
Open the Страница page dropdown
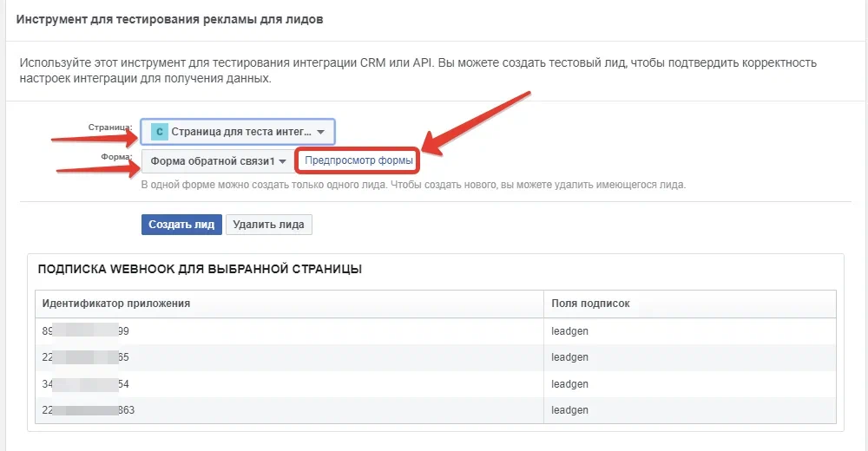238,132
